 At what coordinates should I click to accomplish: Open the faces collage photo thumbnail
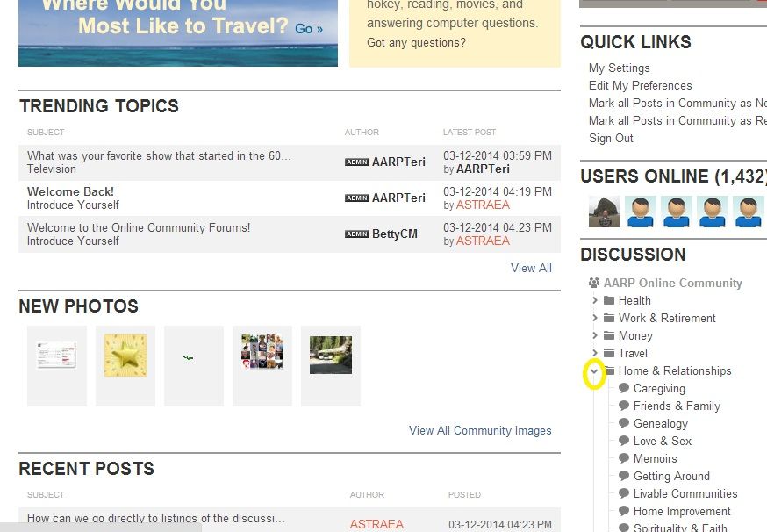click(262, 352)
